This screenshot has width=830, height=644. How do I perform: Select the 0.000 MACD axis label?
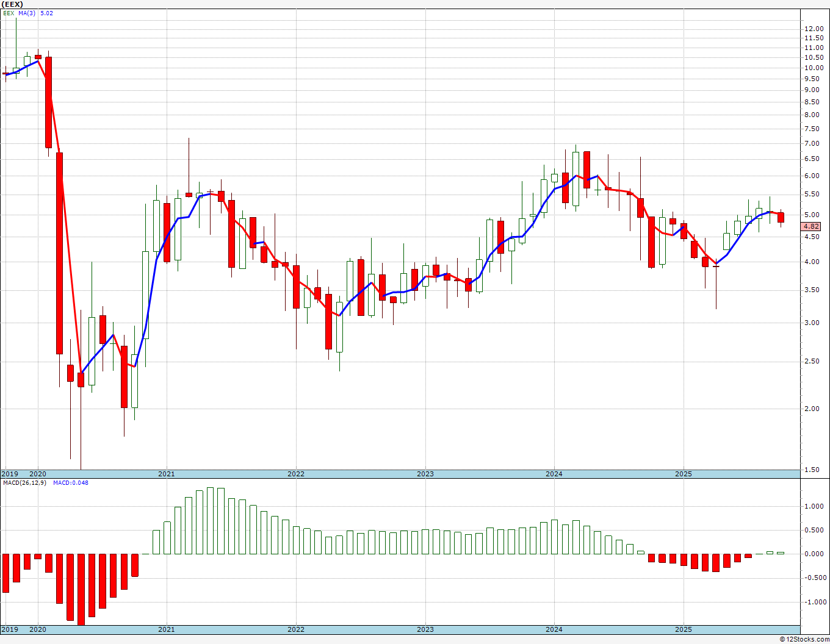point(815,554)
